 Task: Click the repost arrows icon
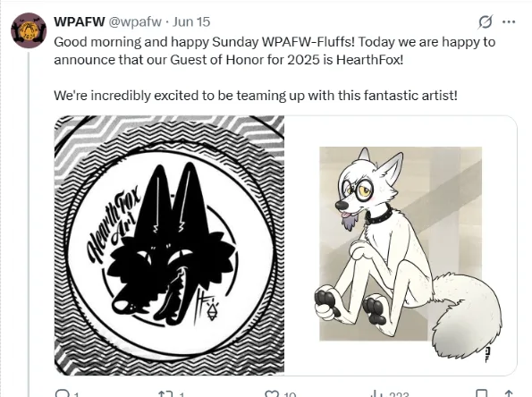(165, 393)
